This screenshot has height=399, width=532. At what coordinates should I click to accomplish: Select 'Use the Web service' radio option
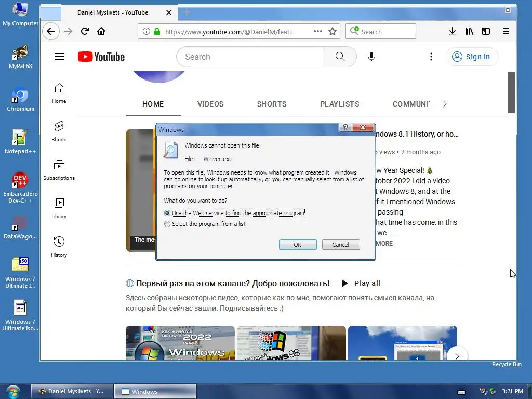tap(167, 213)
